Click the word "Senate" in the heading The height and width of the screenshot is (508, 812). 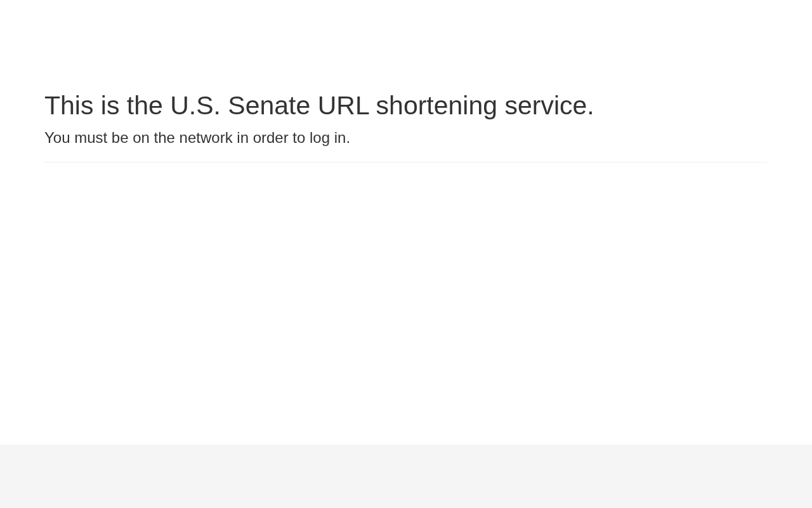pyautogui.click(x=269, y=105)
